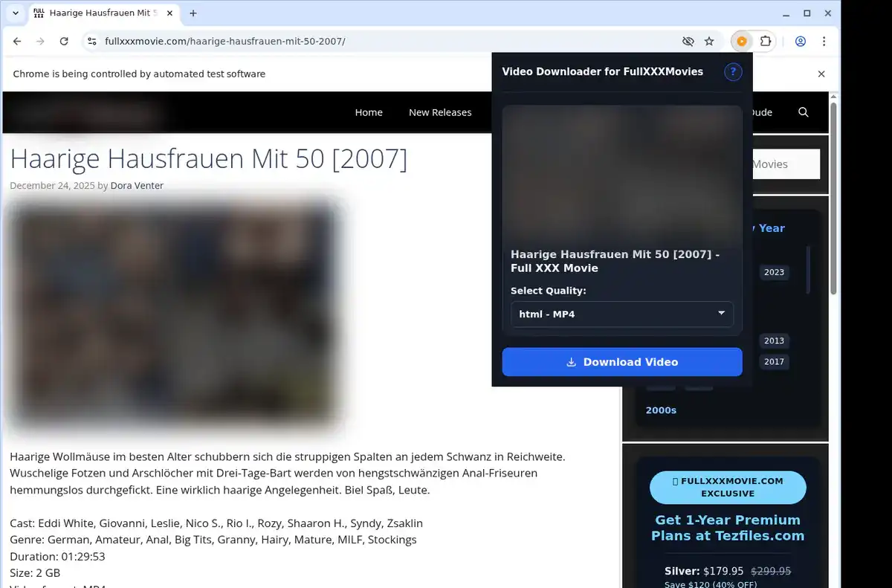
Task: Open author link Dora Venter
Action: click(137, 186)
